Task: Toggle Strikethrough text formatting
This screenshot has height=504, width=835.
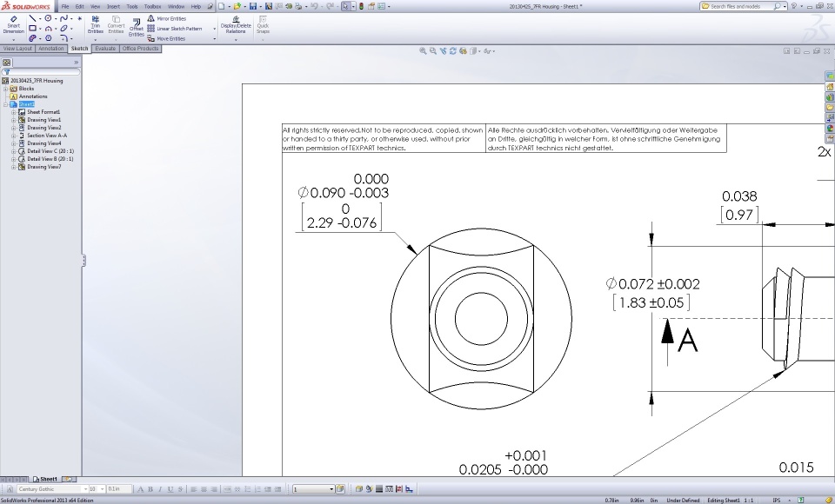Action: (181, 489)
